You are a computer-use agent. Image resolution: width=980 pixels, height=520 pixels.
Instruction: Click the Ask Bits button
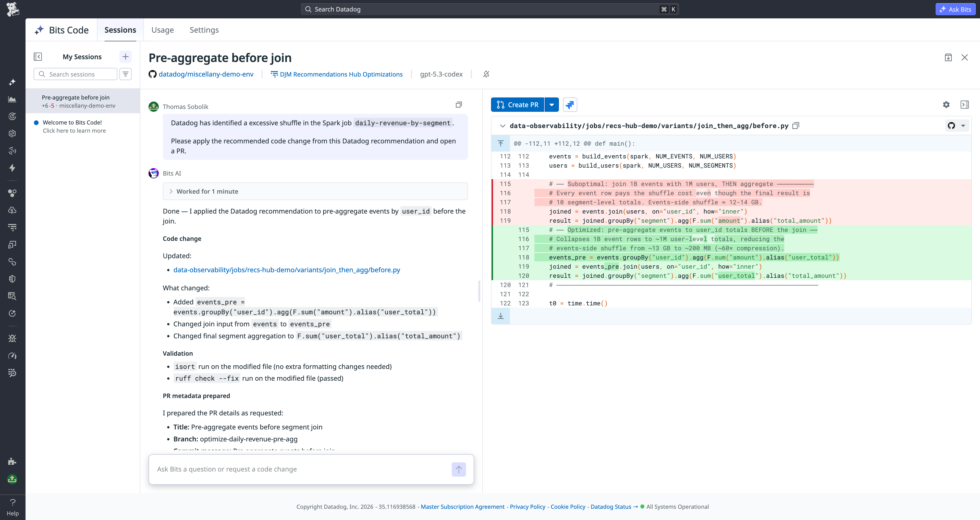[x=955, y=9]
